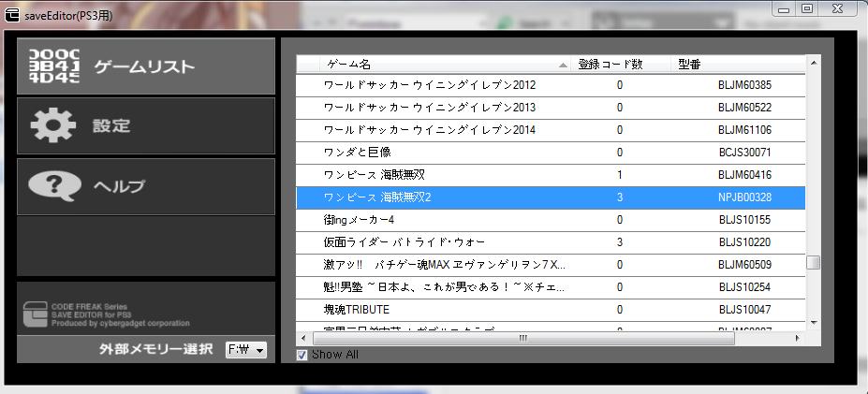
Task: Click the CODE FREAK series logo icon
Action: tap(35, 314)
